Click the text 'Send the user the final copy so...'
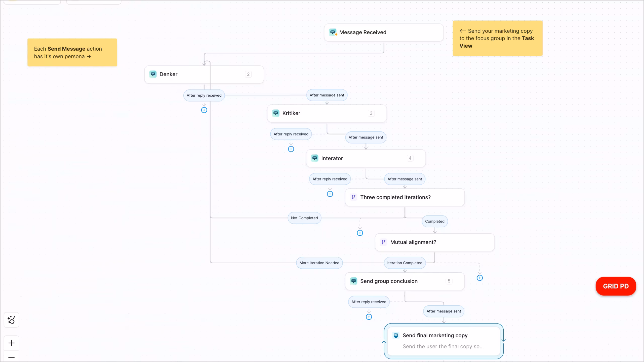The height and width of the screenshot is (362, 644). pyautogui.click(x=443, y=346)
